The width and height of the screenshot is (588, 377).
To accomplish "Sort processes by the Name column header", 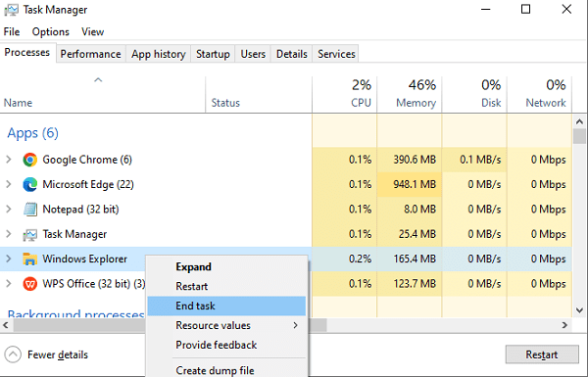I will coord(103,94).
